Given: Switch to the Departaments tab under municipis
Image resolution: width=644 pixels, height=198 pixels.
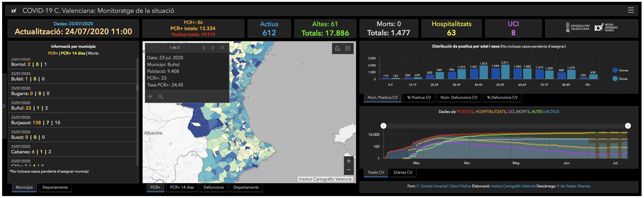Looking at the screenshot, I should pyautogui.click(x=55, y=187).
